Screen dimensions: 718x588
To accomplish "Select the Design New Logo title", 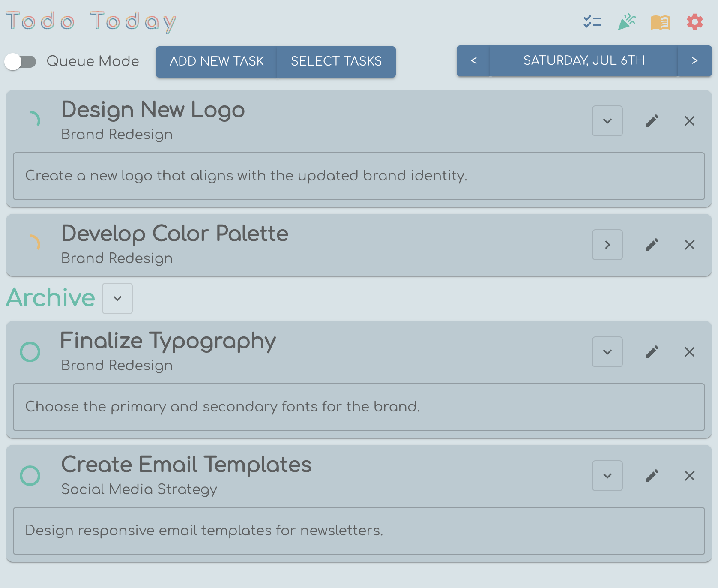I will (x=153, y=110).
